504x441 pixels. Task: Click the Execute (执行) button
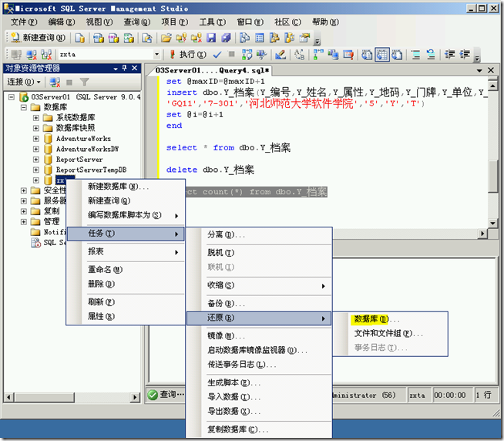click(188, 55)
